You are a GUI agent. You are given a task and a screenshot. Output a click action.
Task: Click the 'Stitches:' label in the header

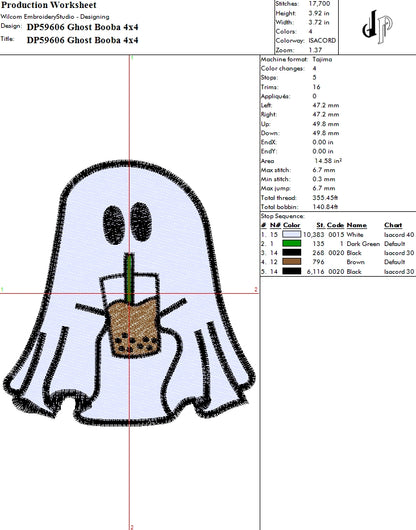(x=287, y=4)
